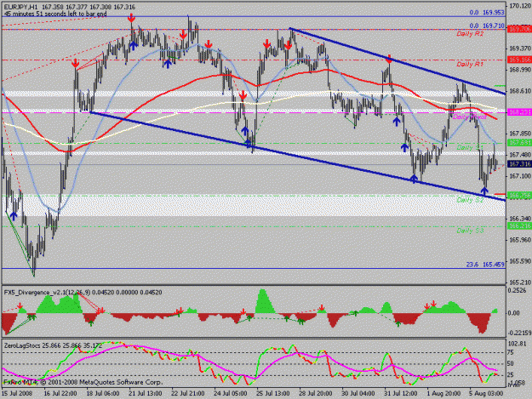Select the 167.480 price scale value
Screen dimensions: 532x399
pos(520,155)
